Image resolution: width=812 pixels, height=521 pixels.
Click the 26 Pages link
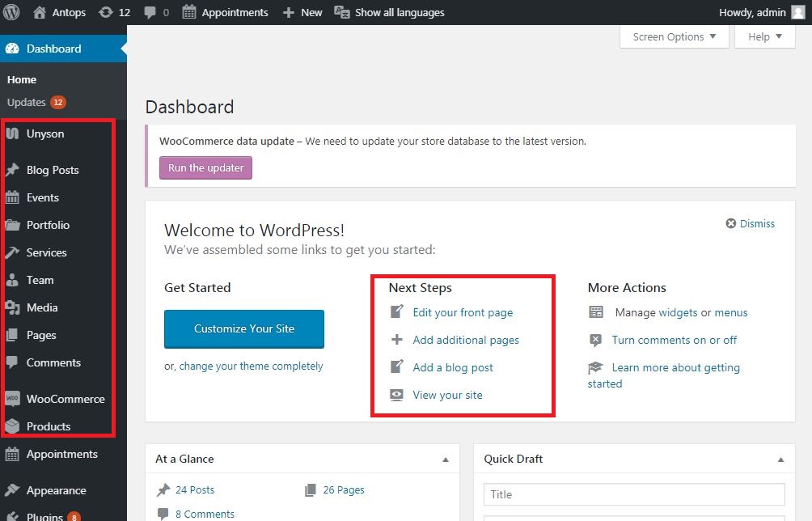344,489
